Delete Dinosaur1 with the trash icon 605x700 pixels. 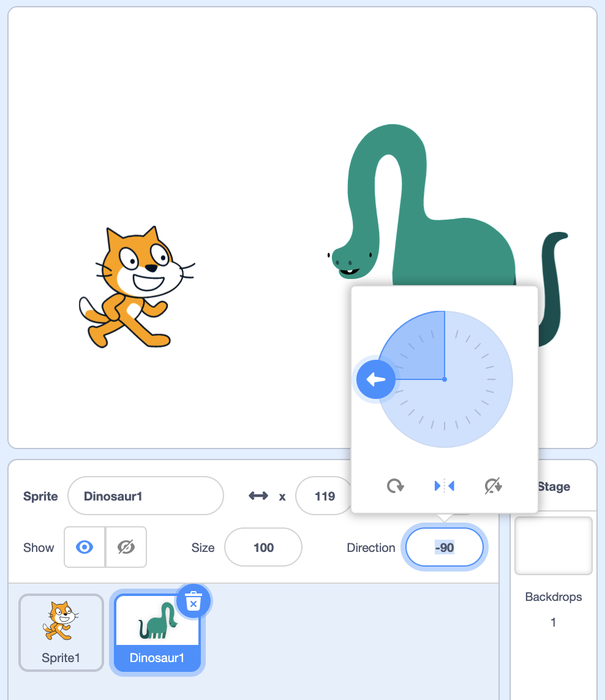click(194, 601)
